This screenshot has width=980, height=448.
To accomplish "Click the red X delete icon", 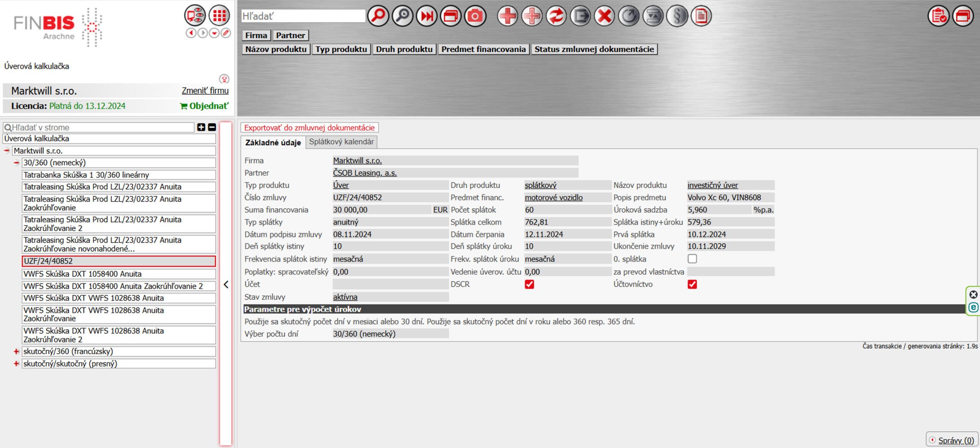I will click(604, 16).
